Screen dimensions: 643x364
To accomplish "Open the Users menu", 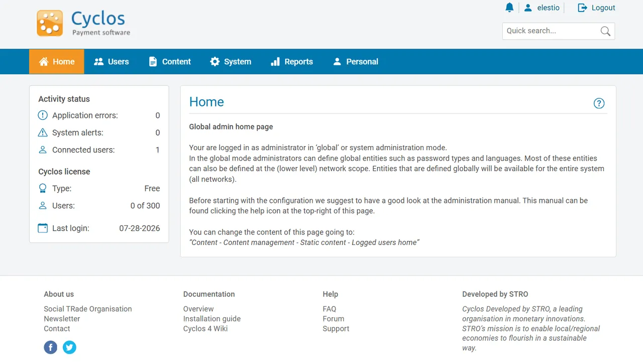I will coord(112,62).
